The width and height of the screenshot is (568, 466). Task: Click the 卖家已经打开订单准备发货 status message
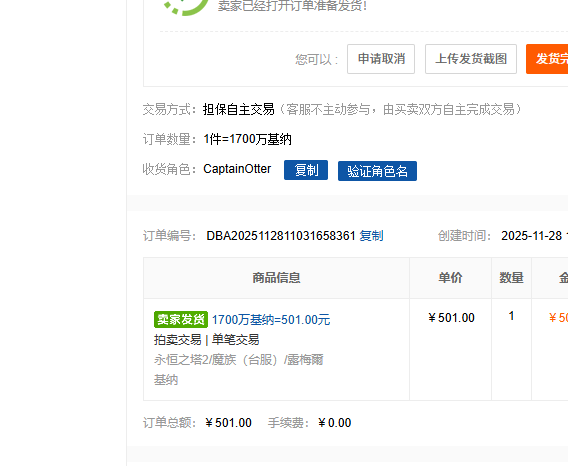pos(293,6)
